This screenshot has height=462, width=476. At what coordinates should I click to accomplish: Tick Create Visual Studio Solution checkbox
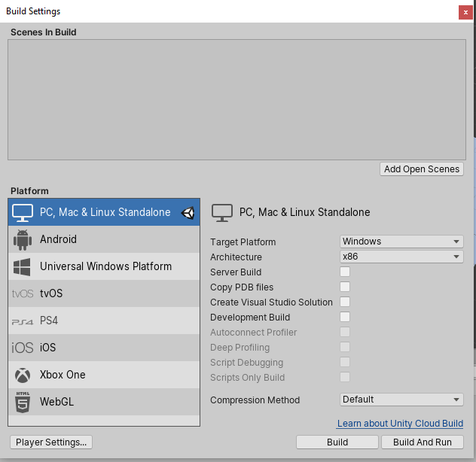[345, 302]
